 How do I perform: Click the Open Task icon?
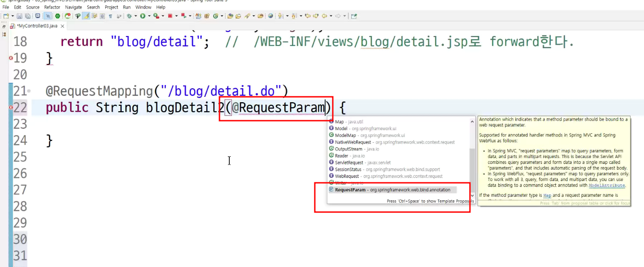pyautogui.click(x=238, y=16)
